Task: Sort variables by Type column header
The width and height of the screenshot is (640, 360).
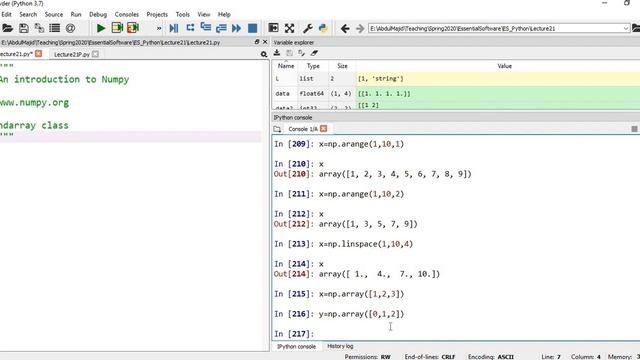Action: (x=313, y=66)
